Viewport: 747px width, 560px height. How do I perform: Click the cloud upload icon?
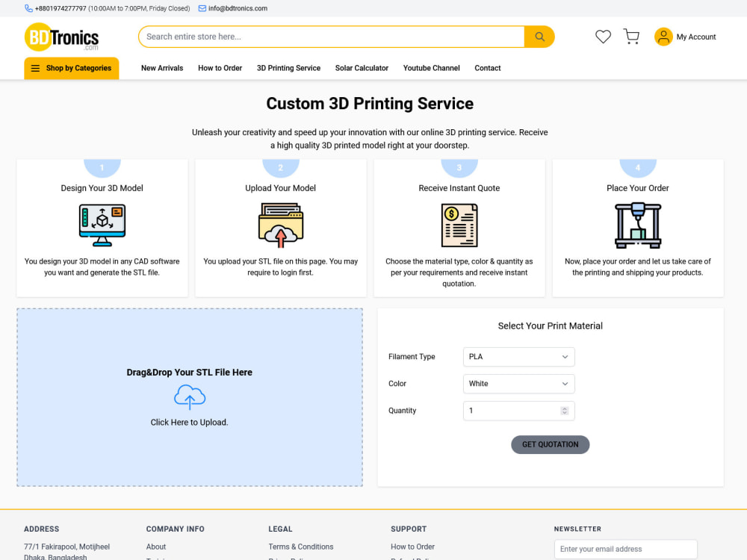click(x=190, y=397)
